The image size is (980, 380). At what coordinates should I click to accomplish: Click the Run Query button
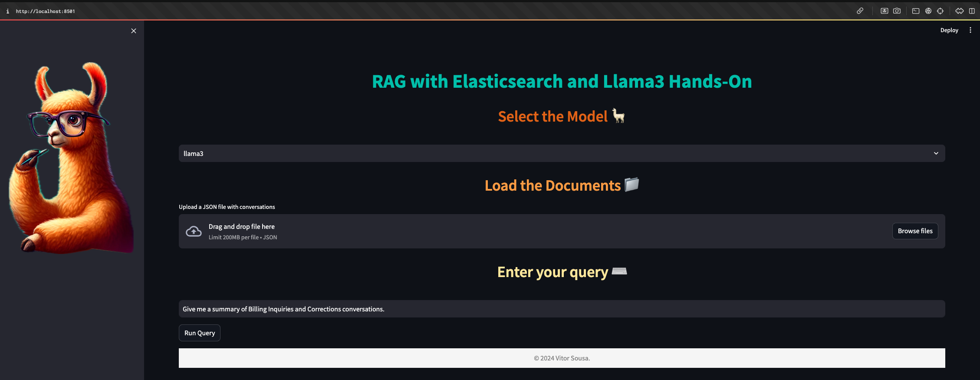click(x=200, y=333)
